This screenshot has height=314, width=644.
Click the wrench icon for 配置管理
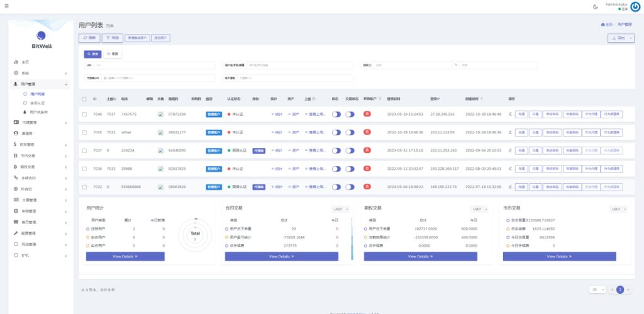(x=16, y=233)
